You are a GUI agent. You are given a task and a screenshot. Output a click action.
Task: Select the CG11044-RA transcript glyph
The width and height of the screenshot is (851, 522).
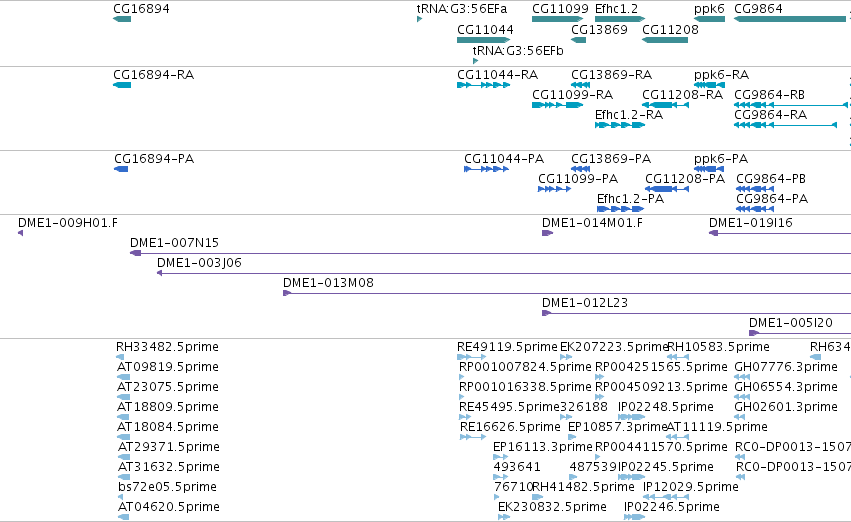pyautogui.click(x=484, y=85)
